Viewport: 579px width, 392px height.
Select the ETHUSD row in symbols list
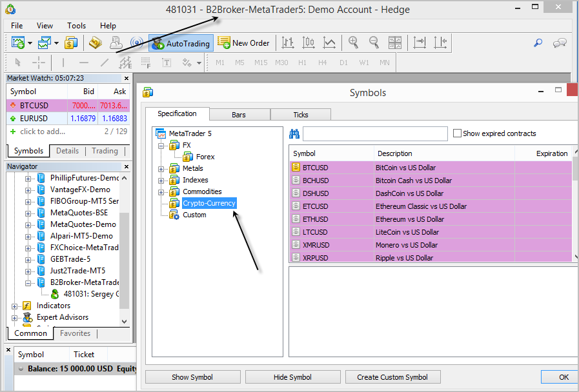[431, 219]
